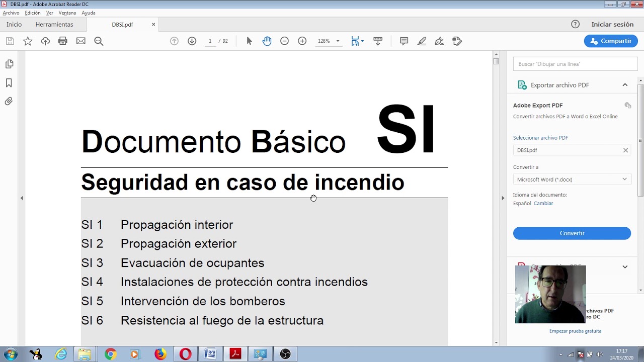Open the Archivo menu
The image size is (644, 362).
tap(11, 13)
